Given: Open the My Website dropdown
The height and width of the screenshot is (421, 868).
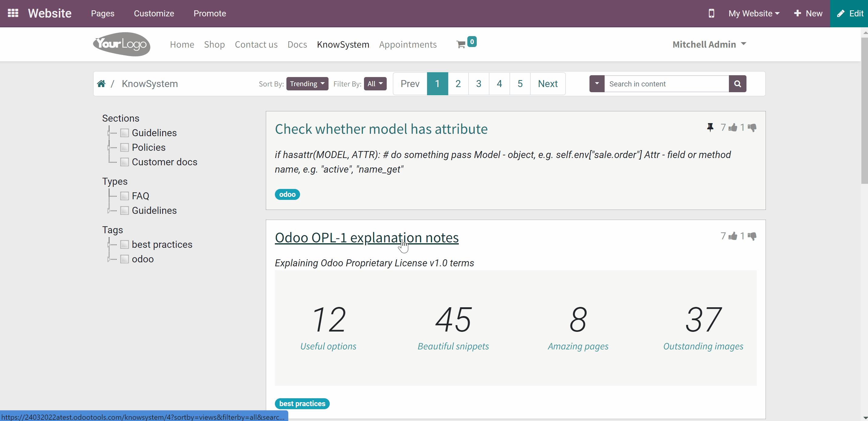Looking at the screenshot, I should coord(754,13).
